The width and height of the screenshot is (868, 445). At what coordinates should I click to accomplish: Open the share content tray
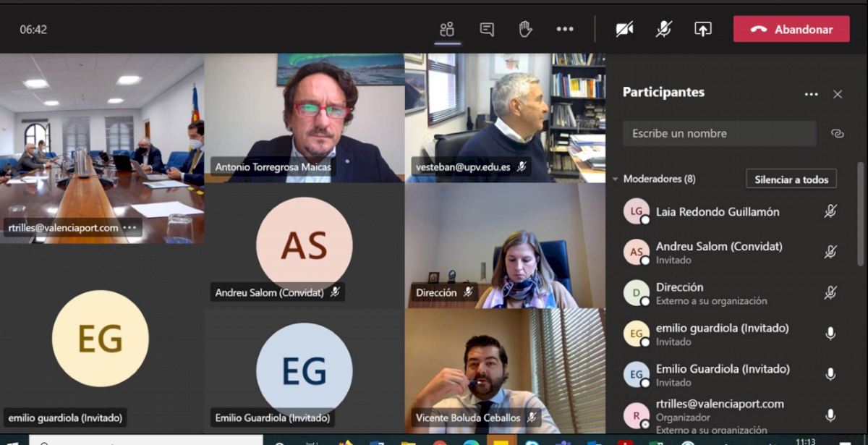point(702,29)
